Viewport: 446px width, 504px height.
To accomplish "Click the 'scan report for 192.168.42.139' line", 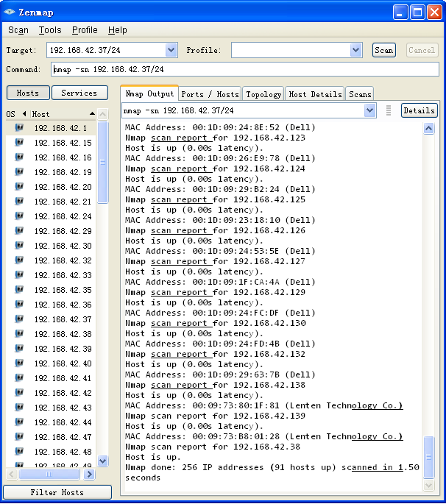I will [215, 416].
